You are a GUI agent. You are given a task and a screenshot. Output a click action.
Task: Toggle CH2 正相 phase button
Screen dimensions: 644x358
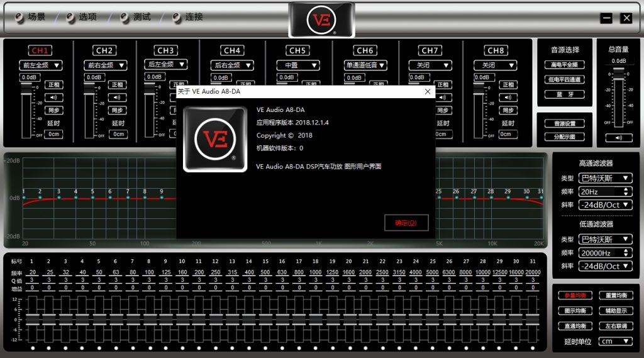118,85
